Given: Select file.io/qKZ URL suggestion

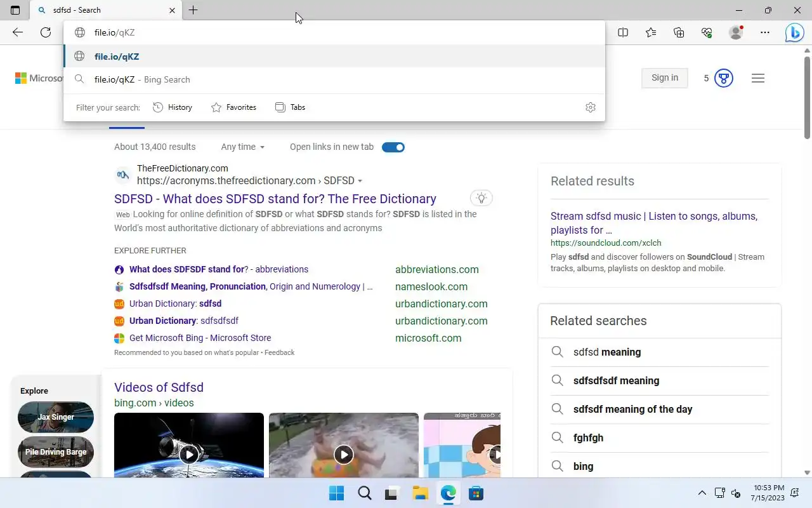Looking at the screenshot, I should 334,57.
